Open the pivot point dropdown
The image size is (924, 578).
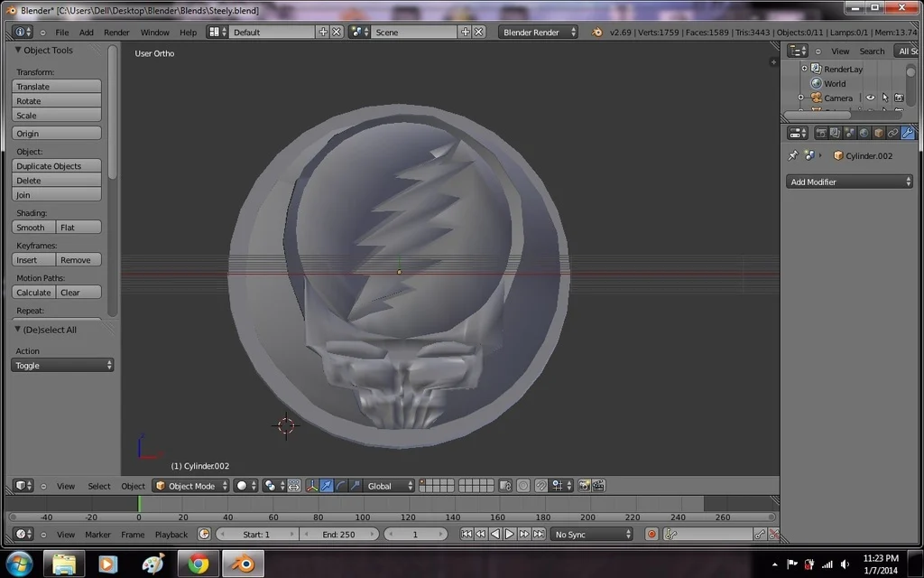point(273,485)
